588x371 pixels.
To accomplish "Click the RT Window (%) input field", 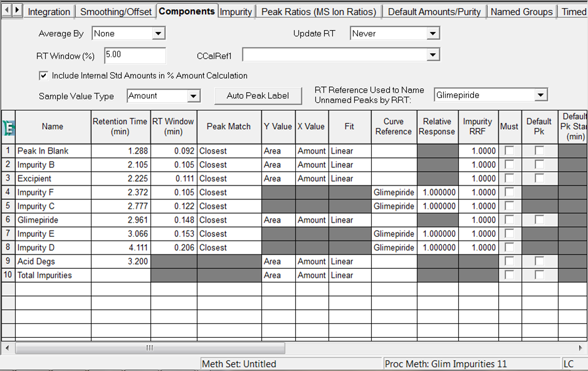I will pos(135,55).
